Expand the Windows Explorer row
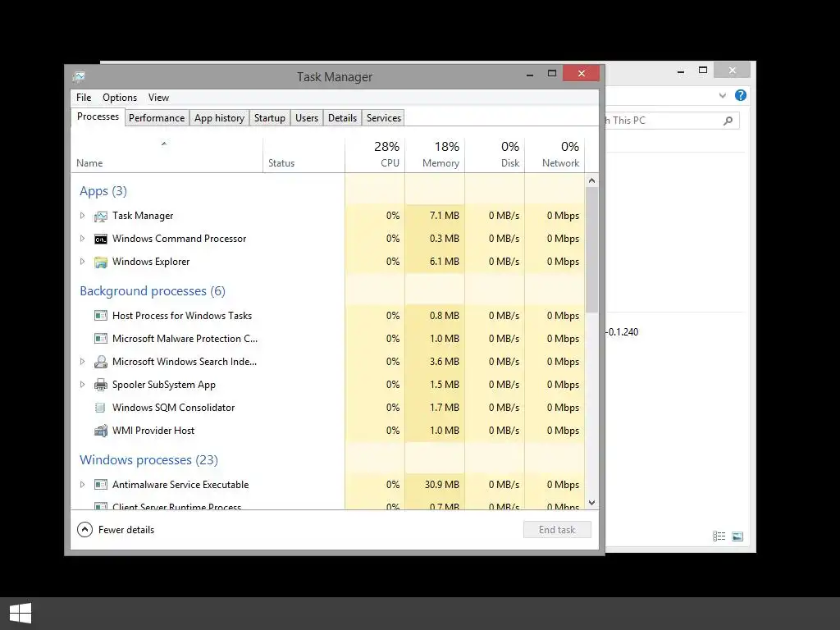 point(82,262)
